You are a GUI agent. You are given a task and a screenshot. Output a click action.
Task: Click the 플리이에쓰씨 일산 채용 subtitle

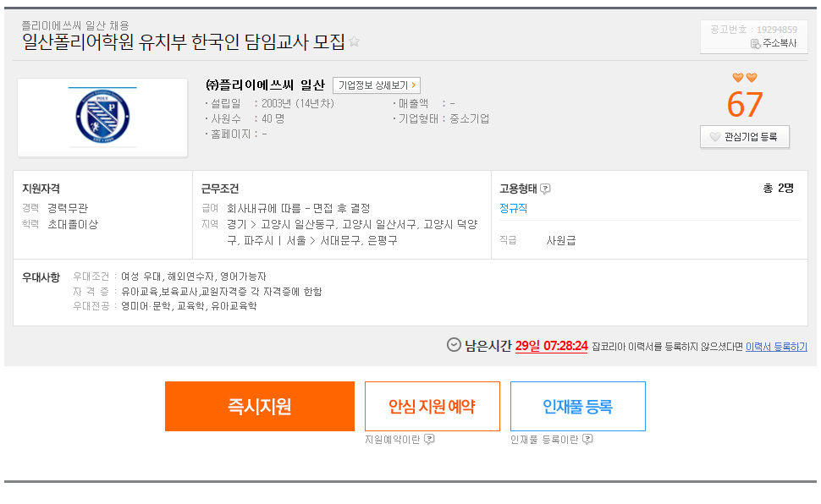[x=75, y=25]
